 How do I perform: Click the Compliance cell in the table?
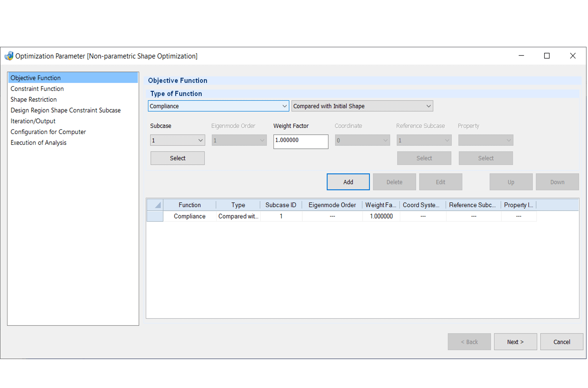click(190, 217)
